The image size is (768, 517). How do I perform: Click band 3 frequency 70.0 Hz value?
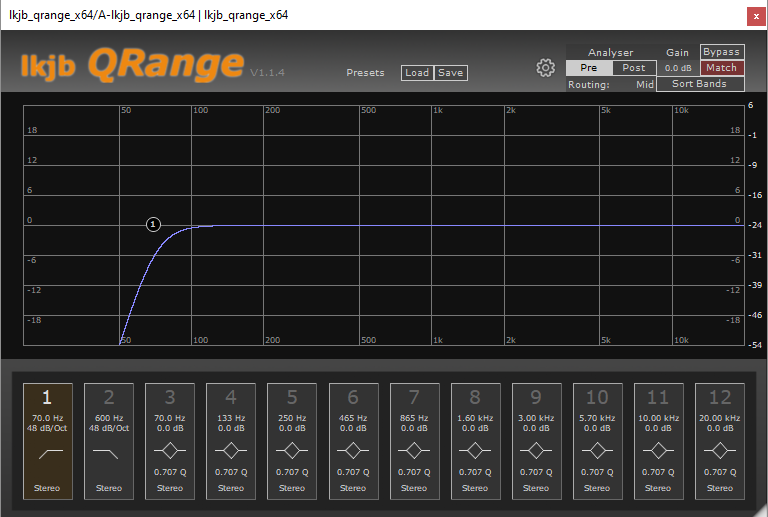(170, 418)
